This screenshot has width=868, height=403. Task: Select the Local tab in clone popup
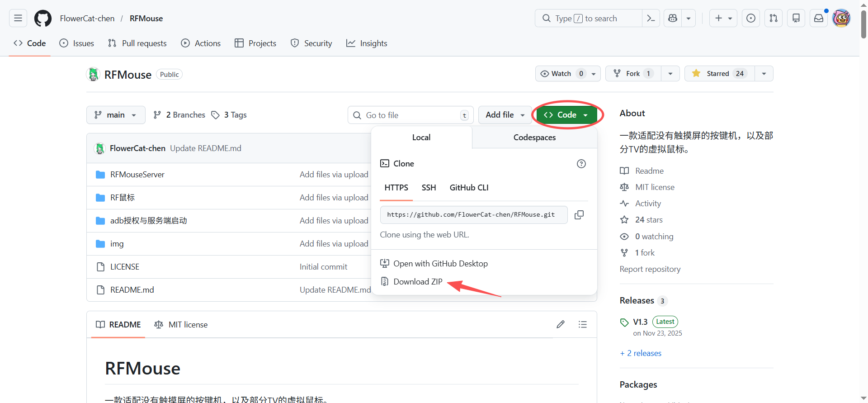pos(421,137)
